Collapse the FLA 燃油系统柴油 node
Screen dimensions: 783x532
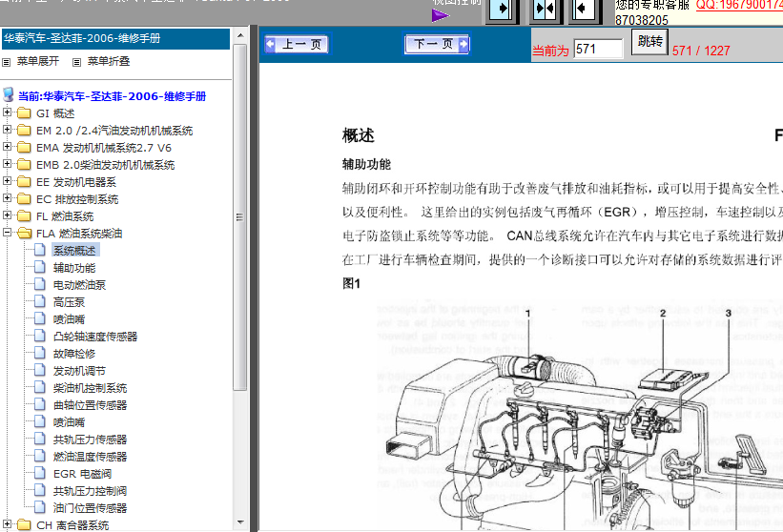(x=7, y=233)
